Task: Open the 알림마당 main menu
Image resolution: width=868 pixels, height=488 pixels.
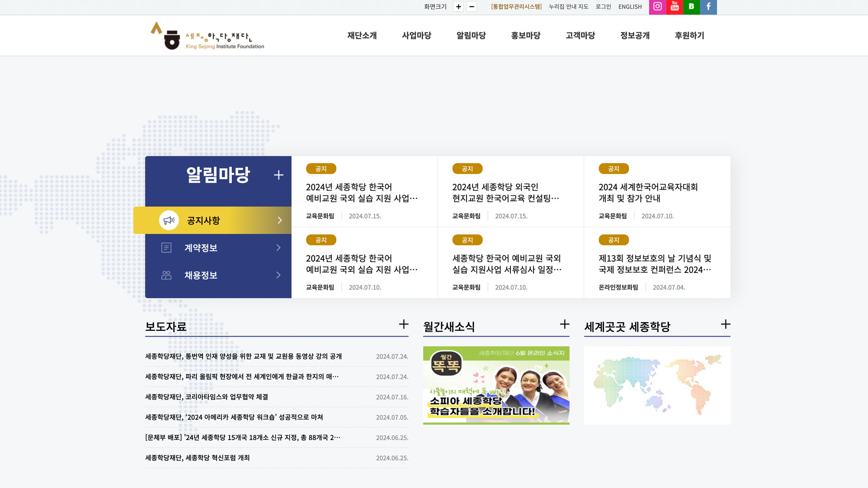Action: [471, 35]
